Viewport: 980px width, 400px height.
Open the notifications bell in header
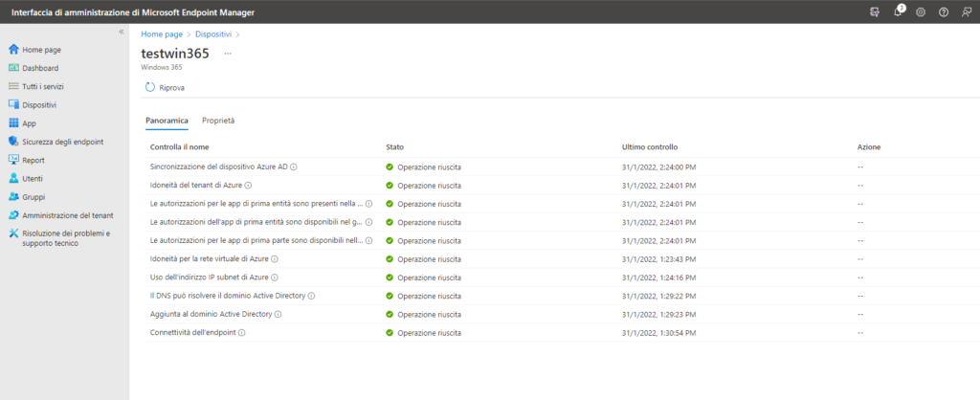899,11
